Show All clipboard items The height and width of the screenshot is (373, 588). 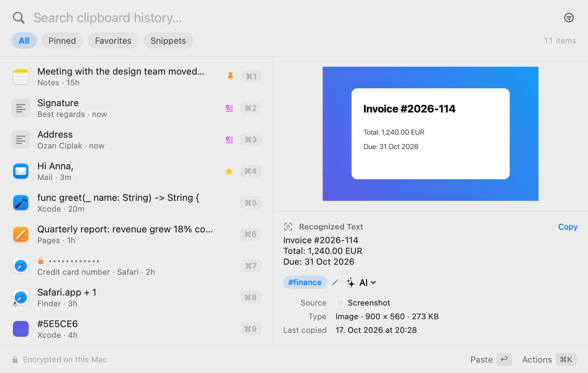click(24, 41)
